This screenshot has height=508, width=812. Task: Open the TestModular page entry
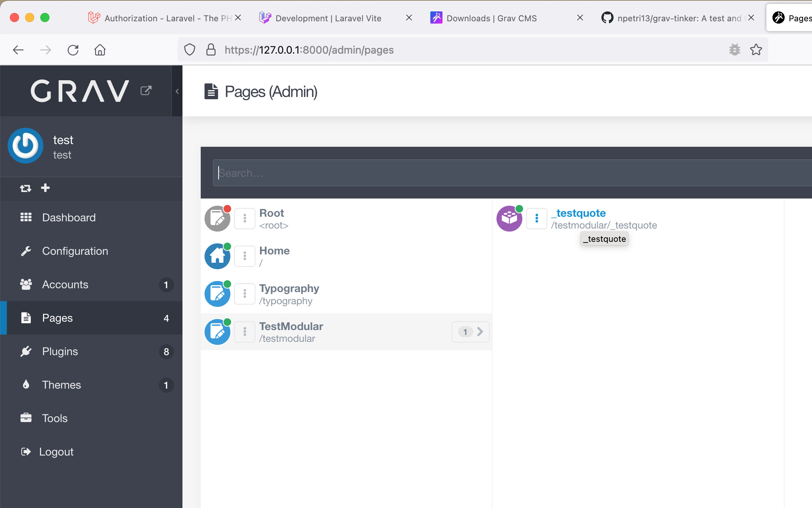(291, 326)
